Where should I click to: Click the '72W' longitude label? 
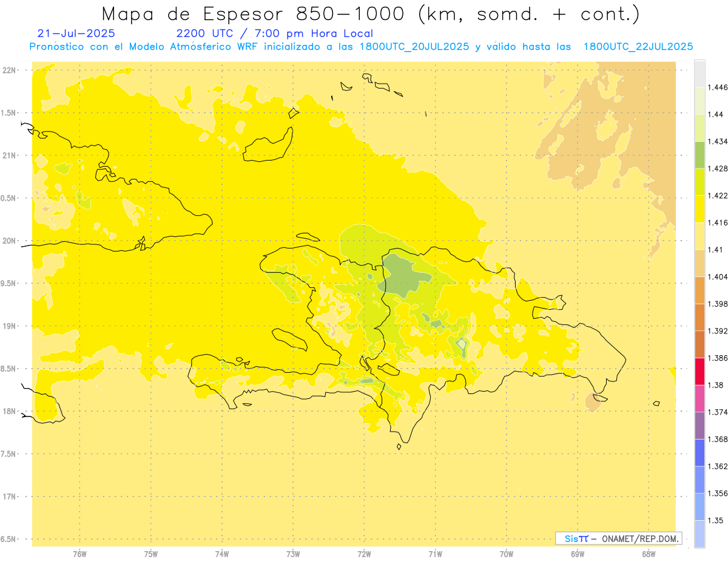click(364, 554)
